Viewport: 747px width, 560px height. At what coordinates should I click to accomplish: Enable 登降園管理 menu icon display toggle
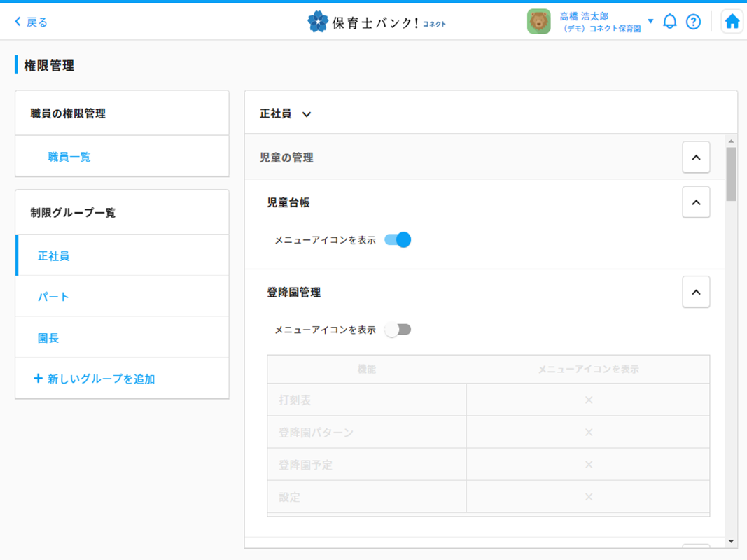398,330
